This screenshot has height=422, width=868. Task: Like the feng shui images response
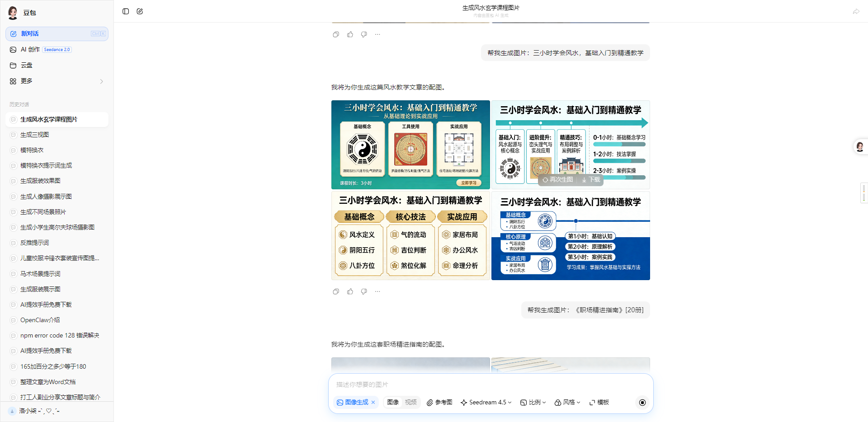350,291
